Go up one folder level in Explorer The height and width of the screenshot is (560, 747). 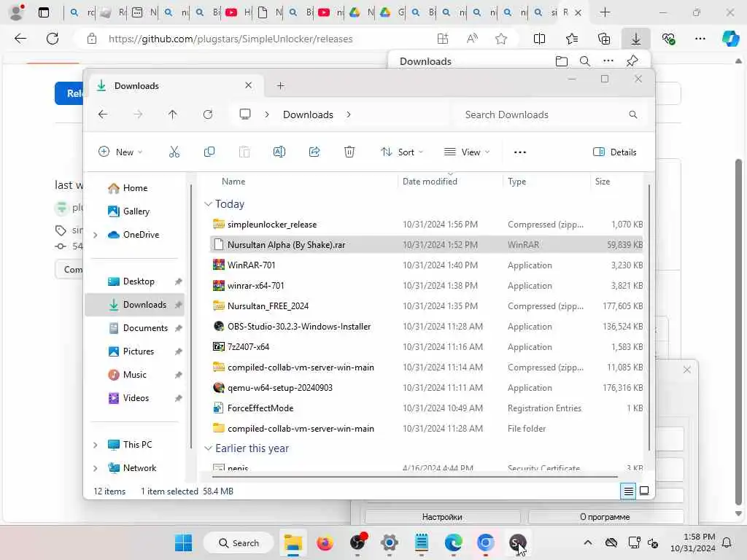[x=172, y=114]
